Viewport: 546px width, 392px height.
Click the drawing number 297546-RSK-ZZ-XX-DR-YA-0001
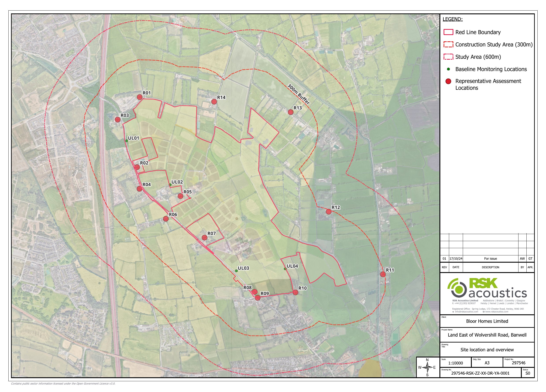(x=480, y=373)
